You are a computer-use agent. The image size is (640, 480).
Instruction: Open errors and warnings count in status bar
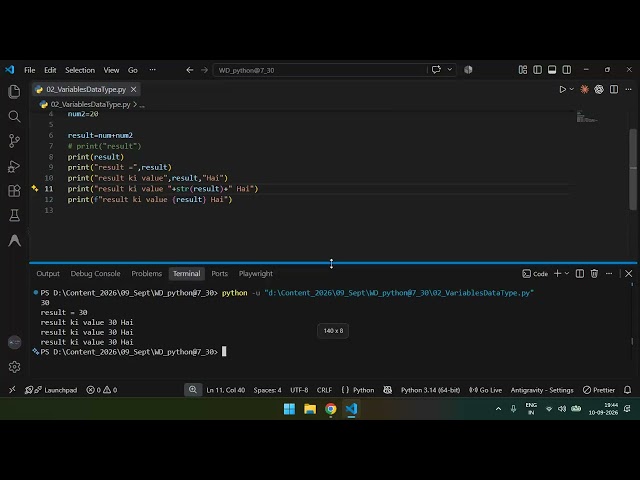[102, 390]
